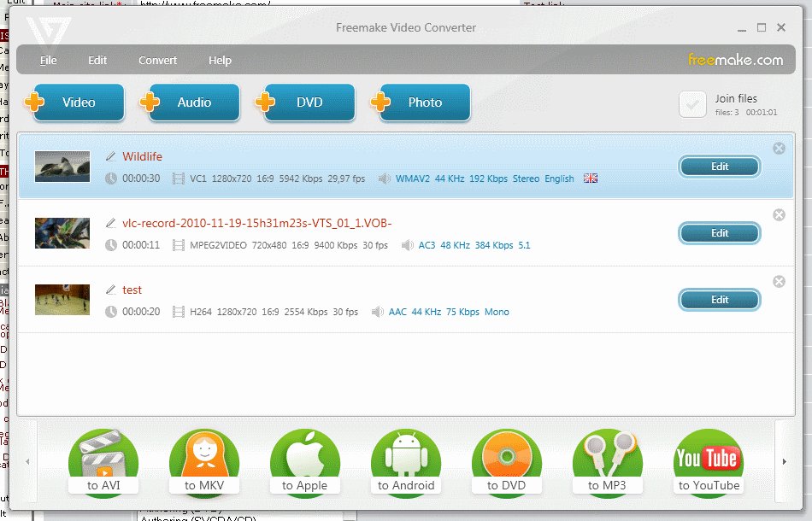The height and width of the screenshot is (521, 812).
Task: Edit the Wildlife video
Action: (720, 167)
